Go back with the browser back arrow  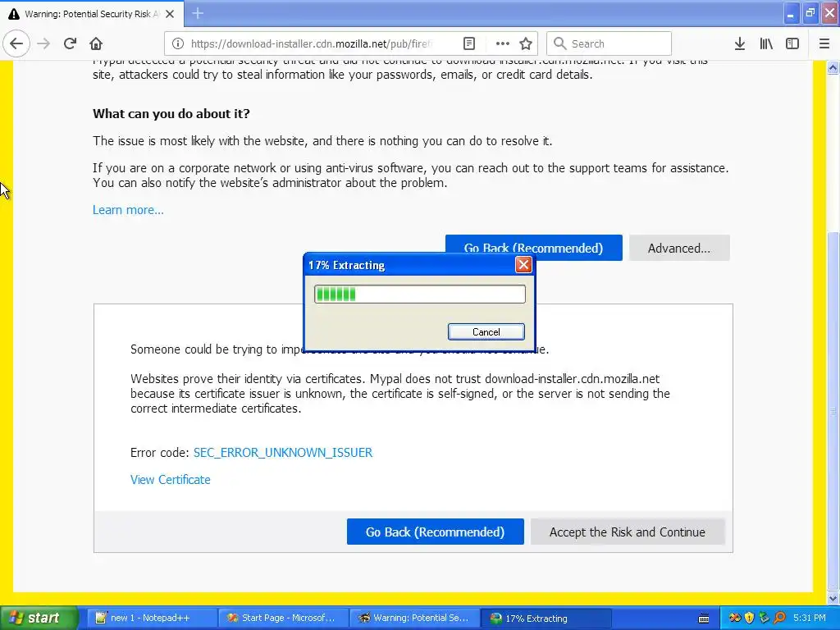coord(16,43)
